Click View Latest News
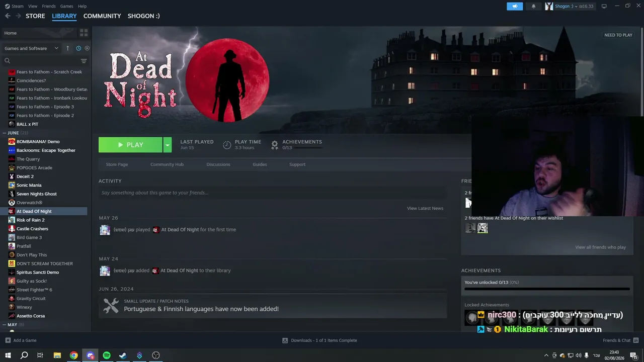The width and height of the screenshot is (644, 362). (x=425, y=208)
